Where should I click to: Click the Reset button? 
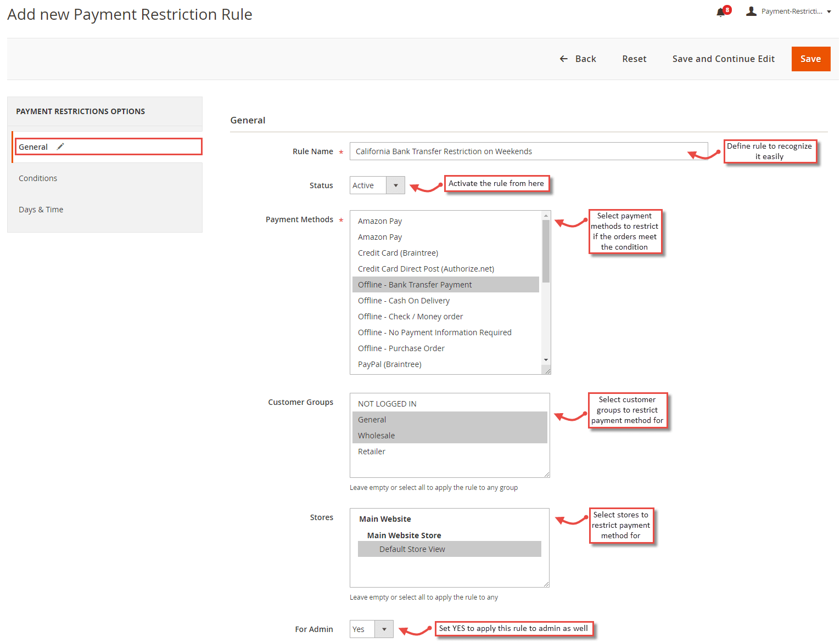634,59
